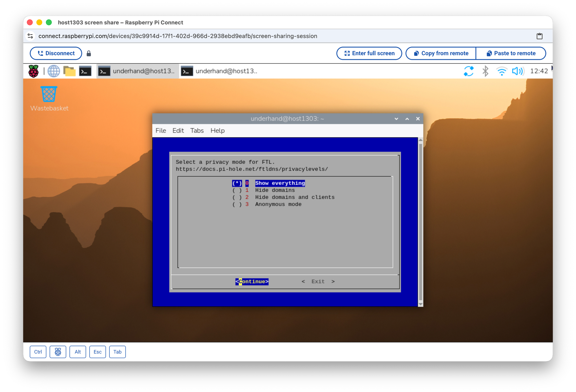
Task: Click the Raspberry Pi Connect tray icon
Action: 469,71
